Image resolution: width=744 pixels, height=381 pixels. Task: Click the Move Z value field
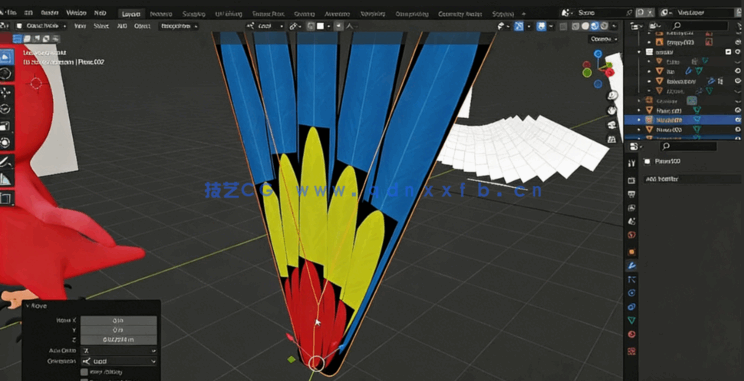(119, 340)
